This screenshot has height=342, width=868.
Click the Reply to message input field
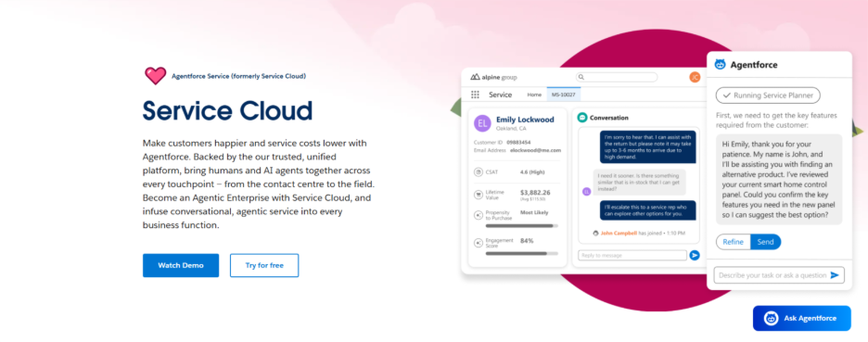[x=632, y=255]
